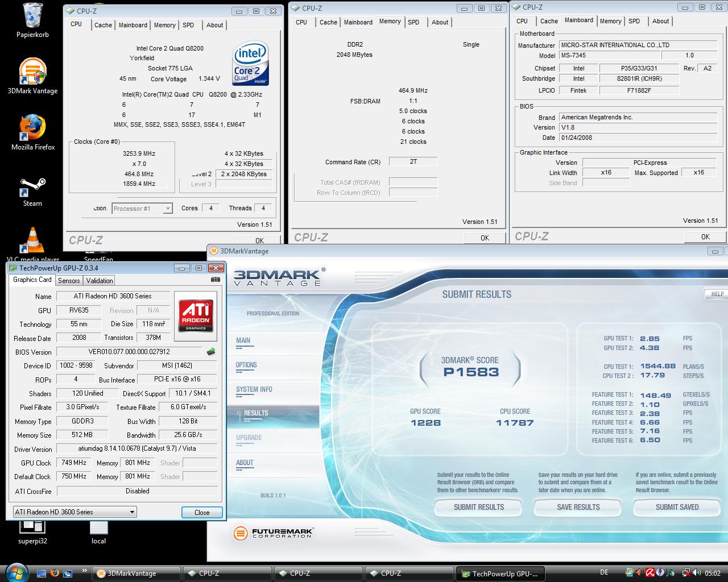This screenshot has width=728, height=582.
Task: Click the GPU-Z screenshot camera icon
Action: (x=216, y=280)
